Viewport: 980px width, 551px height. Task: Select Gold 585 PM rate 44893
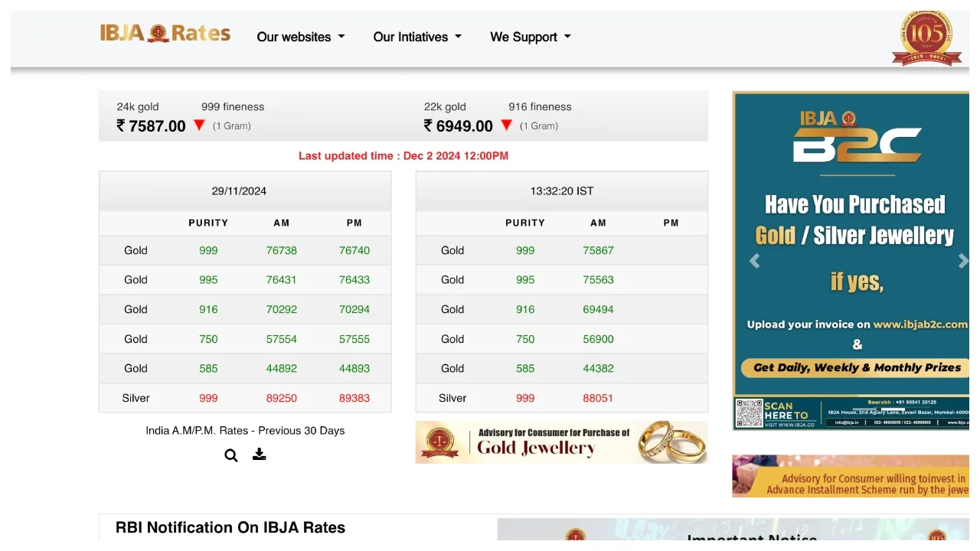[x=354, y=369]
